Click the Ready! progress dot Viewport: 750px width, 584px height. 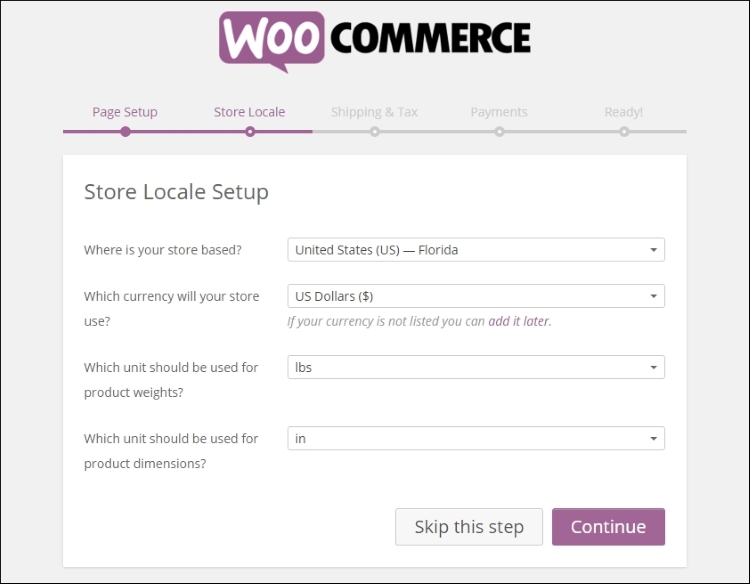coord(624,131)
